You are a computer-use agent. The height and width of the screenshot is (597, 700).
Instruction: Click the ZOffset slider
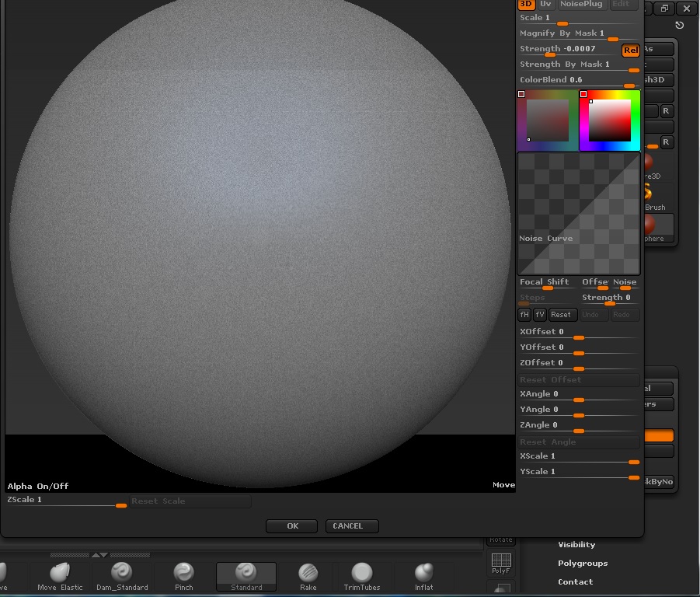pyautogui.click(x=579, y=364)
